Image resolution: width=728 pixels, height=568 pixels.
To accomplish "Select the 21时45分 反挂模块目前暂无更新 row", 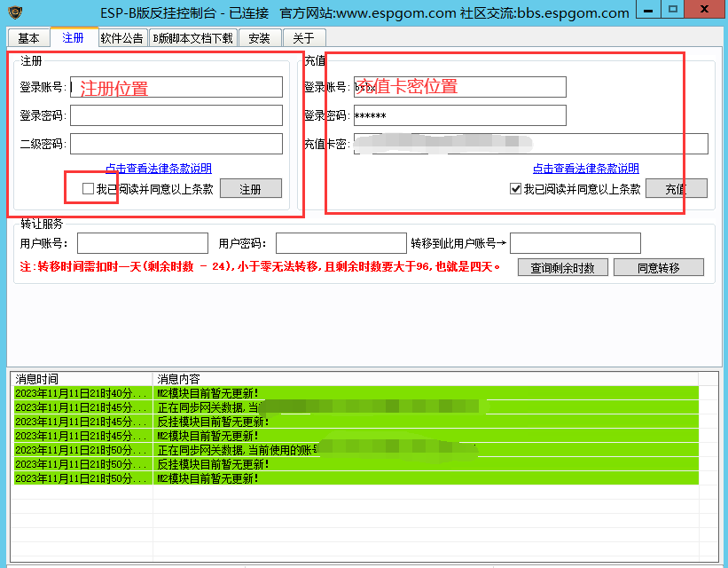I will (356, 422).
